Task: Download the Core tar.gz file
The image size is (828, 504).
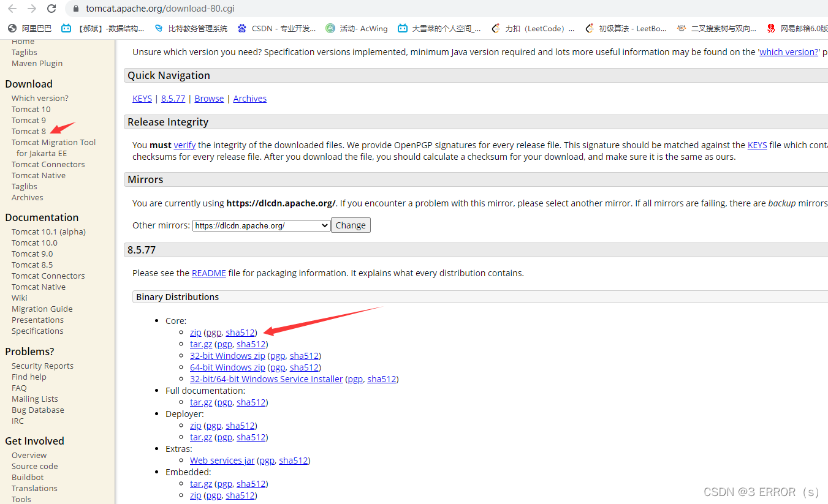Action: (201, 344)
